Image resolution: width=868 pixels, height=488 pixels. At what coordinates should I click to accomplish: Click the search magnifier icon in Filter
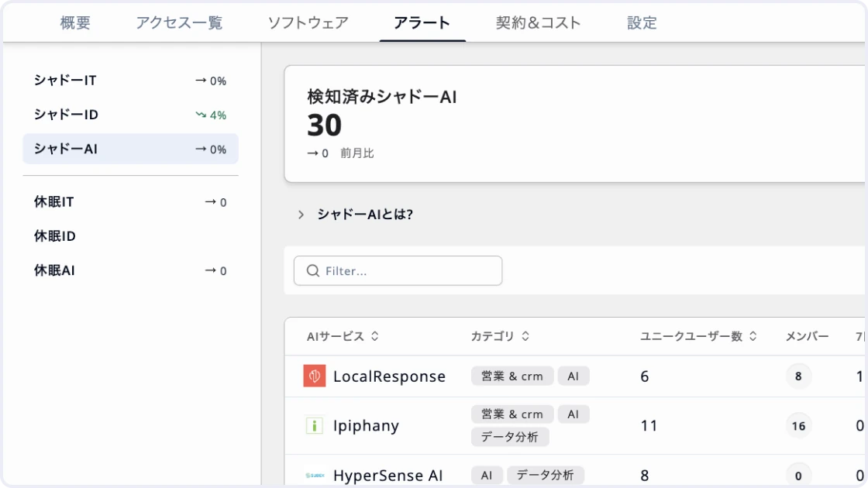click(x=313, y=270)
